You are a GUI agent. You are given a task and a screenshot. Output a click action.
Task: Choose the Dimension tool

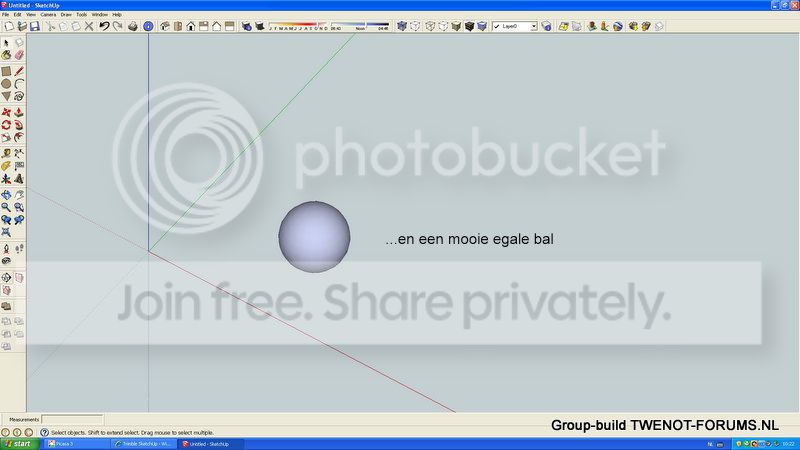tap(19, 154)
